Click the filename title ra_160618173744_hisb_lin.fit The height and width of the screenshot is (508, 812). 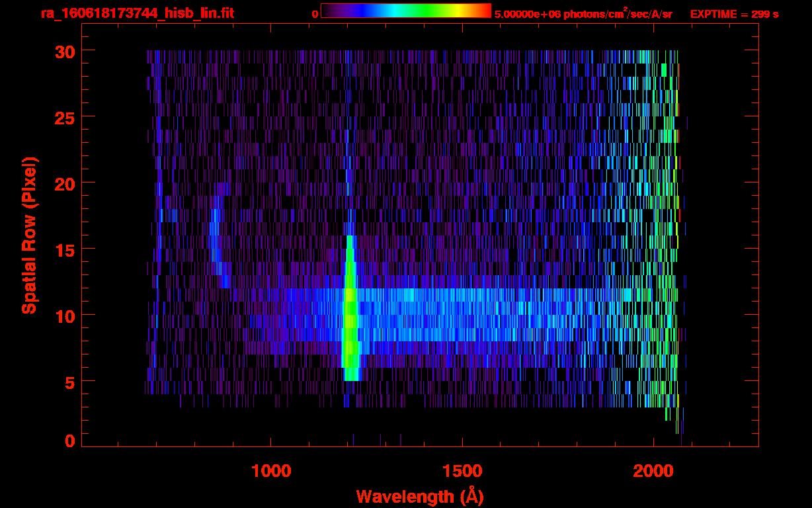click(x=137, y=13)
